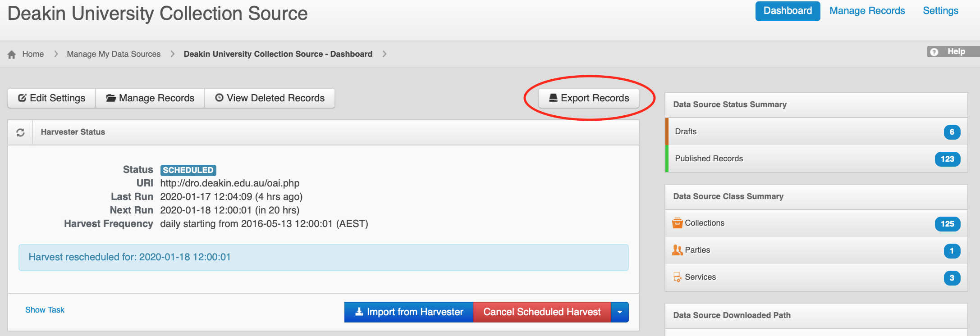
Task: Open Edit Settings
Action: click(52, 98)
